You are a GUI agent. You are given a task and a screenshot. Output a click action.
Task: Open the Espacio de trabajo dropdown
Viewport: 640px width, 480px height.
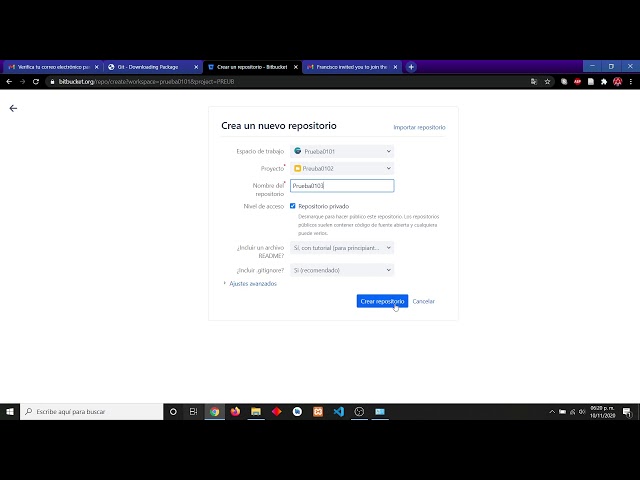coord(342,151)
